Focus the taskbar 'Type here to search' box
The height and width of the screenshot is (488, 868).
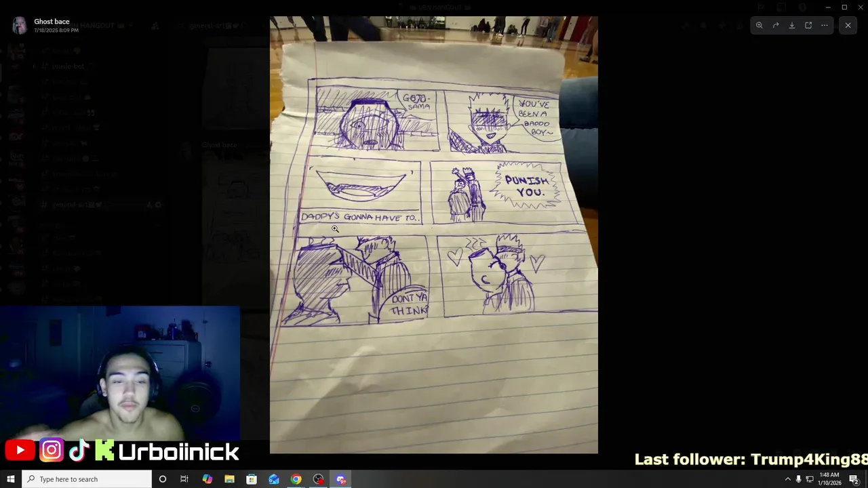[87, 479]
